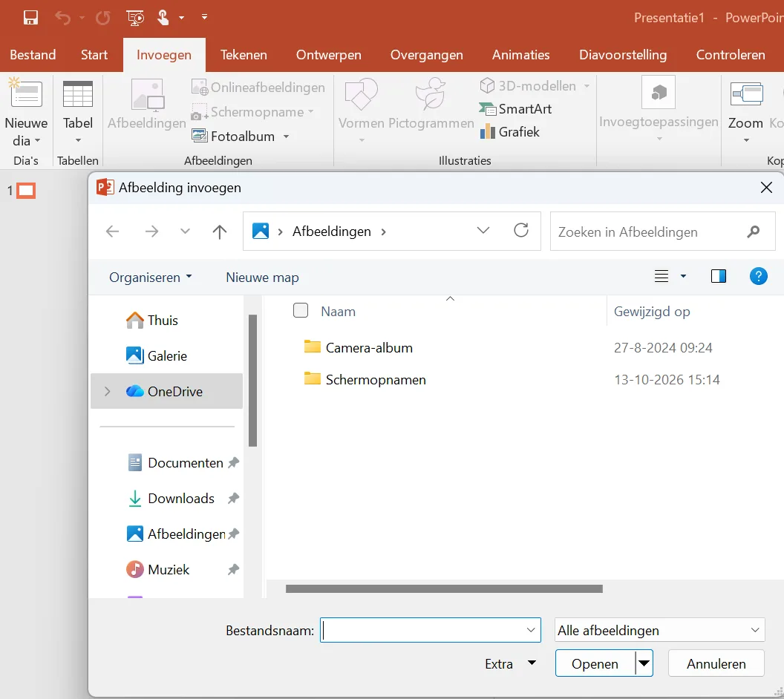Click the horizontal scrollbar of the file list

pyautogui.click(x=444, y=588)
